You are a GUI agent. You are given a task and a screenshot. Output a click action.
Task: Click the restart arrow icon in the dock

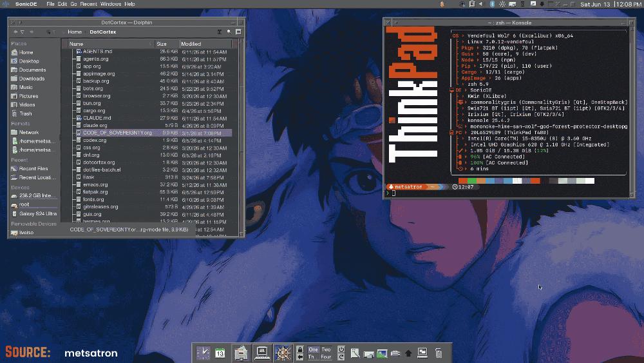click(x=341, y=357)
